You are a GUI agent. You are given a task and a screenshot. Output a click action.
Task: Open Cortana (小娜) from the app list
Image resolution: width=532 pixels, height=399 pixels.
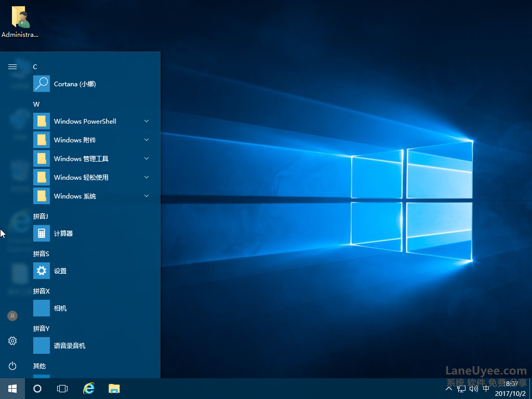point(92,84)
